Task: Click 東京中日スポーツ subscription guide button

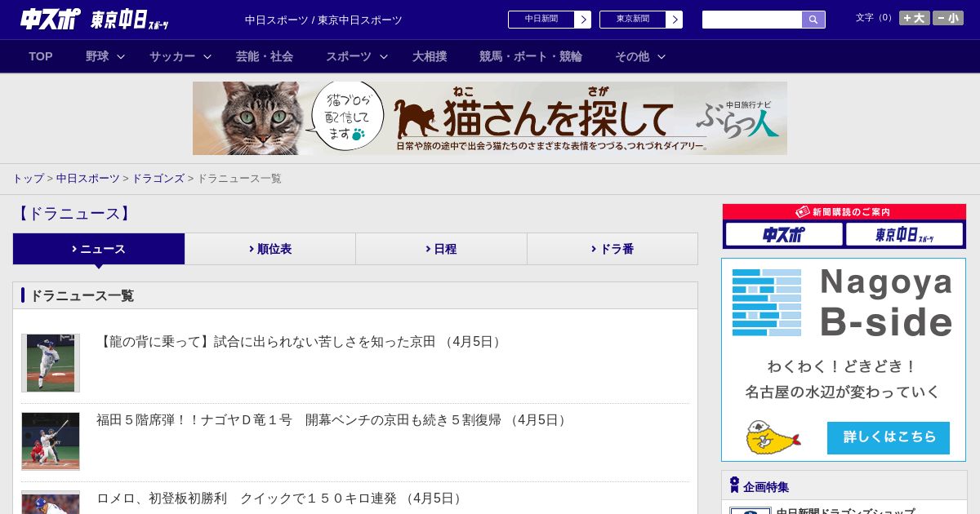Action: (904, 234)
